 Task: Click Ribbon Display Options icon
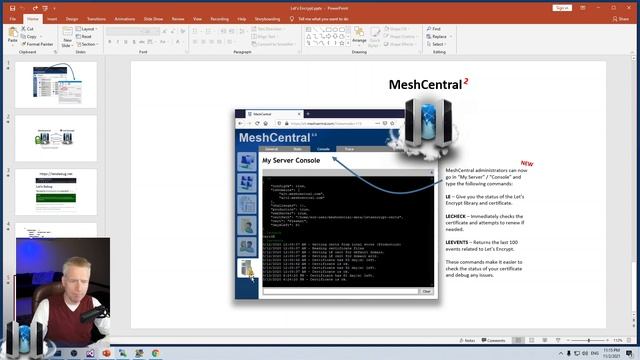coord(583,8)
